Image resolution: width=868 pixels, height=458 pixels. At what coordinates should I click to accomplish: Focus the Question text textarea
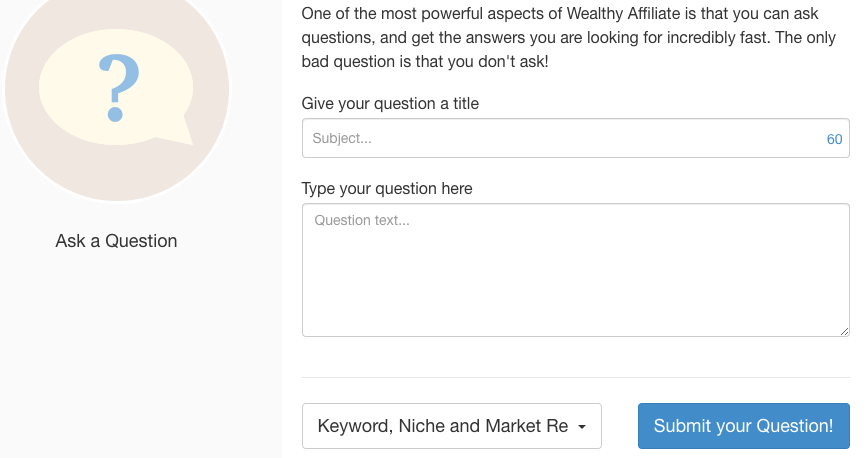pos(576,270)
